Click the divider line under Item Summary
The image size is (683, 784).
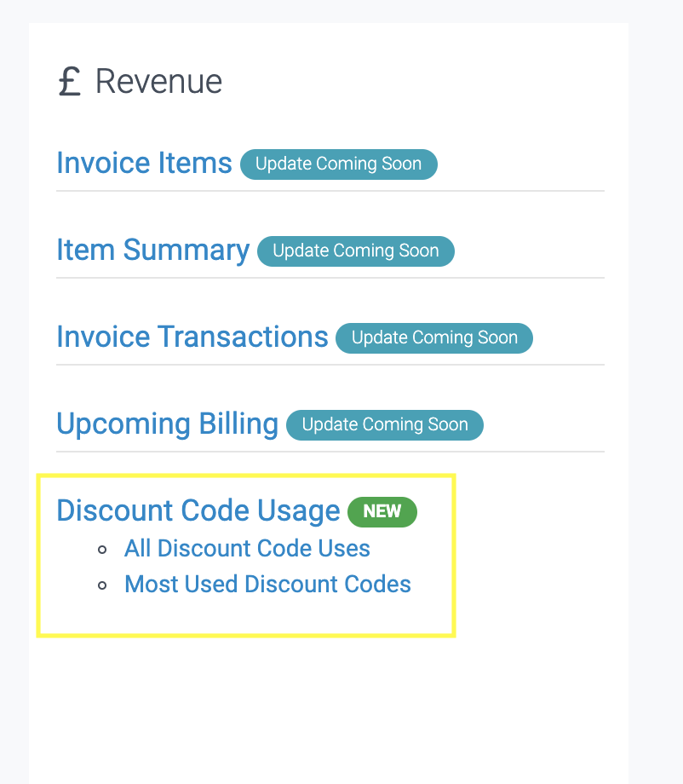(x=330, y=278)
